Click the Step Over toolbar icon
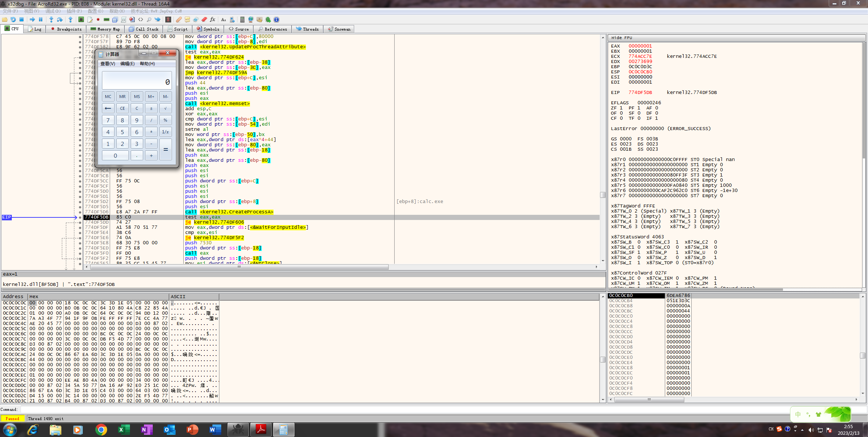This screenshot has height=437, width=868. pyautogui.click(x=60, y=20)
